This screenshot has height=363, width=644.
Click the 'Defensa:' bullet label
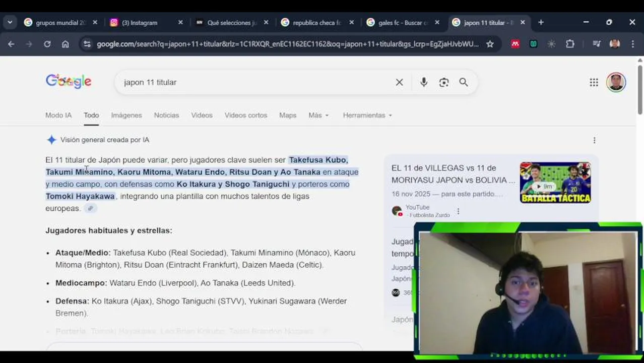point(72,301)
